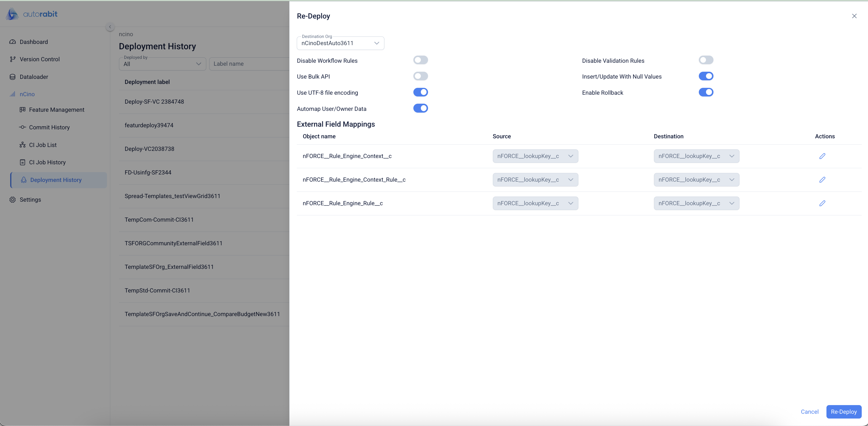The height and width of the screenshot is (426, 868).
Task: Click edit pencil for nFORCE__Rule_Engine_Rule__c row
Action: [x=822, y=203]
